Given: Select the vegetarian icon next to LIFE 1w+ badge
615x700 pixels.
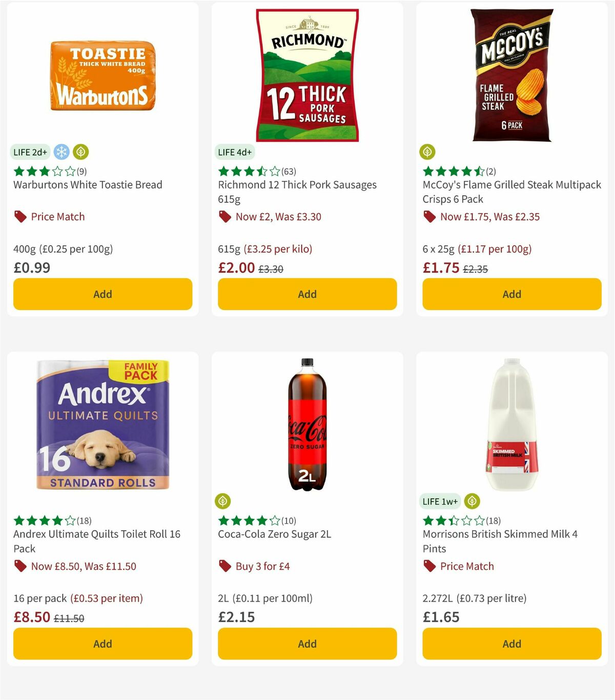Looking at the screenshot, I should click(x=472, y=501).
